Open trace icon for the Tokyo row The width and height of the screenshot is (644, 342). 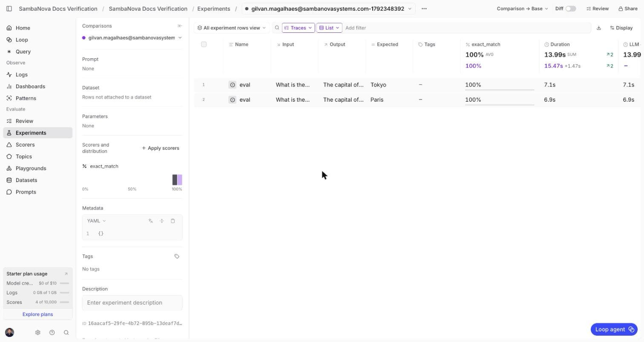(x=233, y=85)
